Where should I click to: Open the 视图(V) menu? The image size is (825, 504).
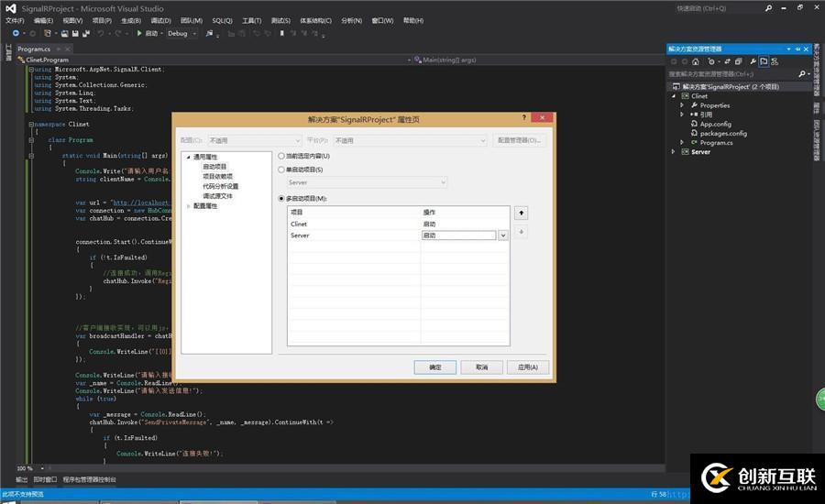pos(72,20)
